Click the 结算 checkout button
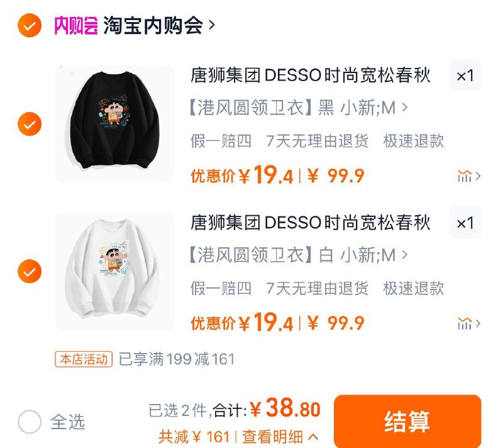The height and width of the screenshot is (448, 503). tap(407, 421)
